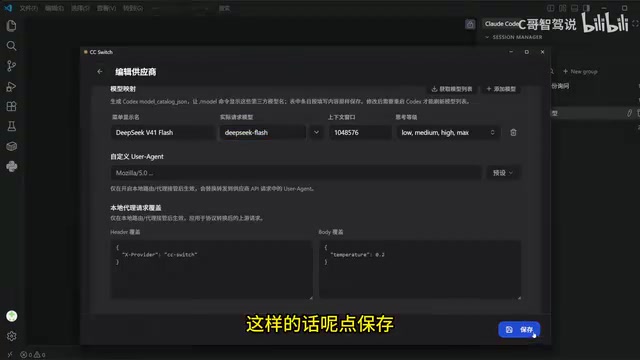Toggle primary side bar layout icon in VS Code

tap(551, 8)
